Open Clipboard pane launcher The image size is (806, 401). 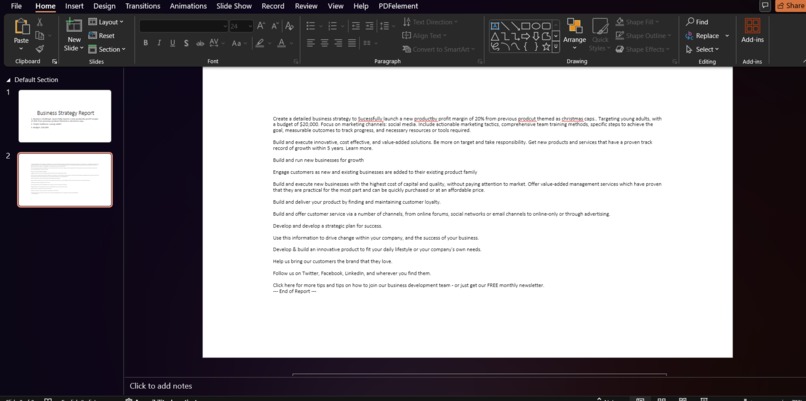(x=54, y=62)
